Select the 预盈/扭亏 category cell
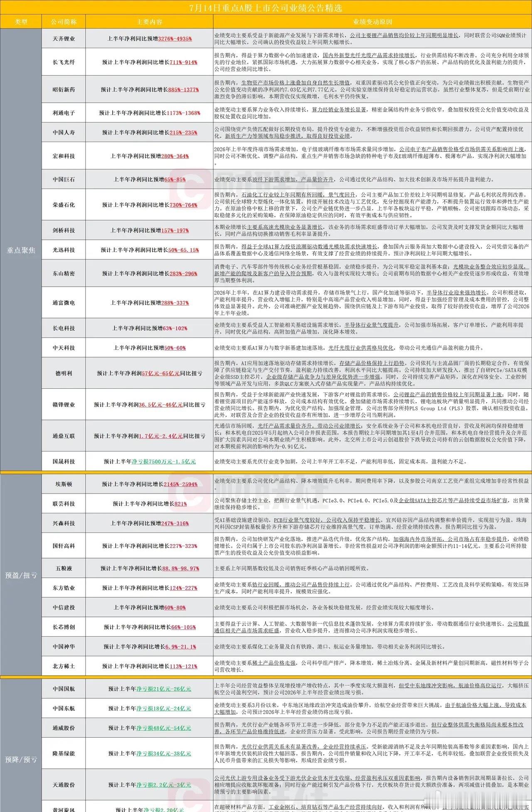The width and height of the screenshot is (532, 812). (x=21, y=575)
